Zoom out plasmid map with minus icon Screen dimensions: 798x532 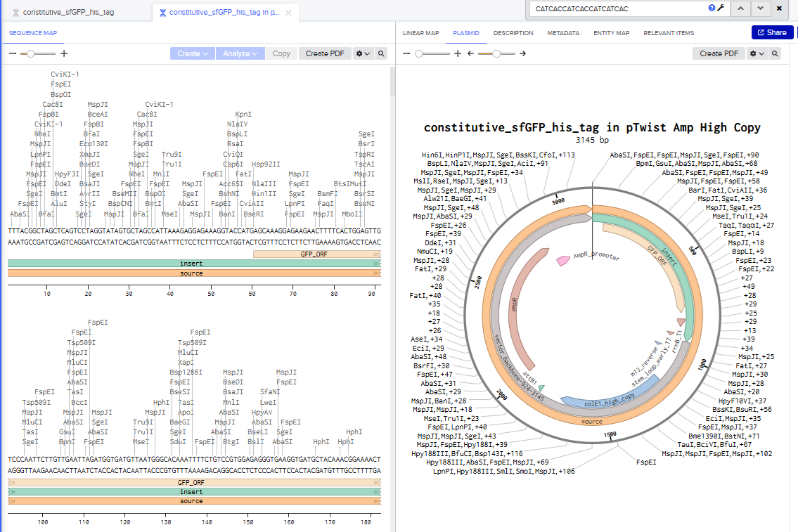406,53
